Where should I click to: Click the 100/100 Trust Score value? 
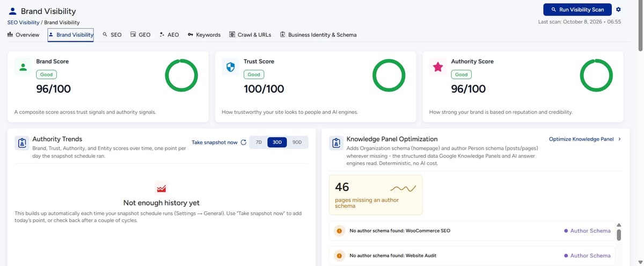[264, 89]
